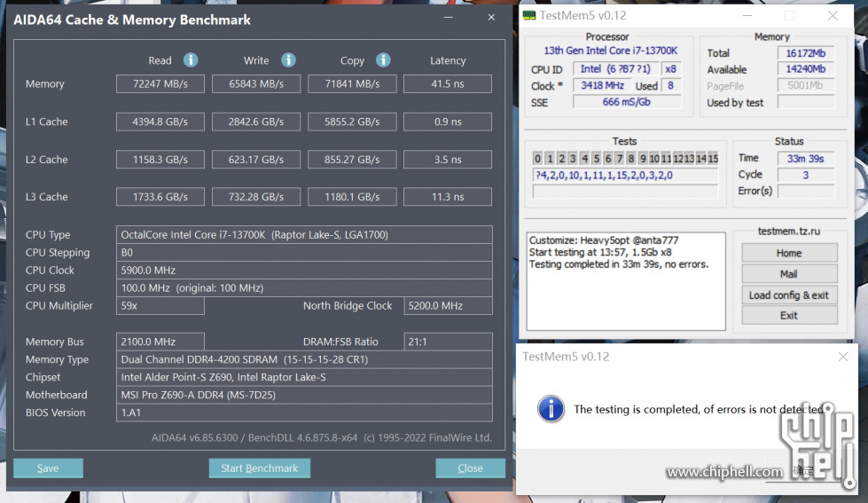Minimize the TestMem5 main window

tap(747, 15)
